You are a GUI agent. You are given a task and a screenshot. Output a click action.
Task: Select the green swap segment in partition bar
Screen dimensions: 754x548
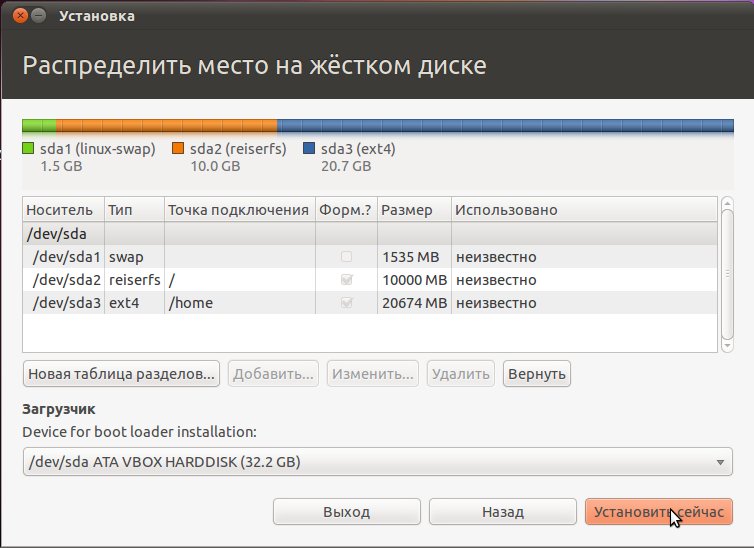39,126
